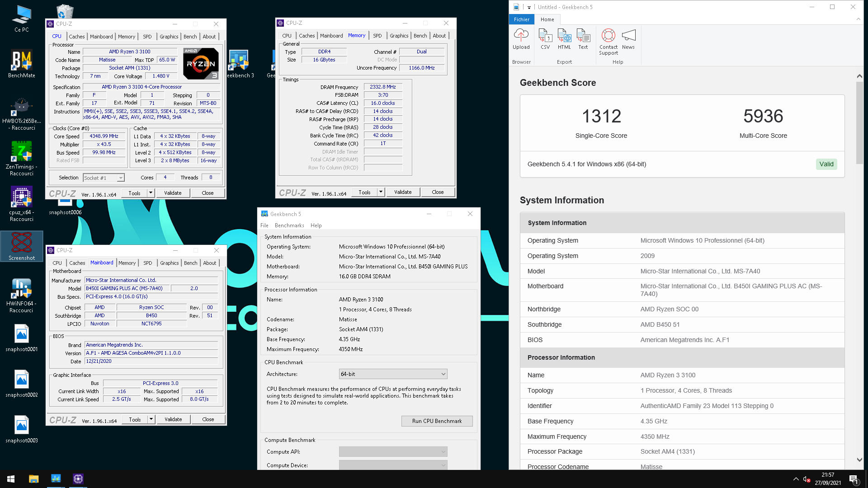Screen dimensions: 868x488
Task: Click scroll up arrow in Geekbench results
Action: click(859, 76)
